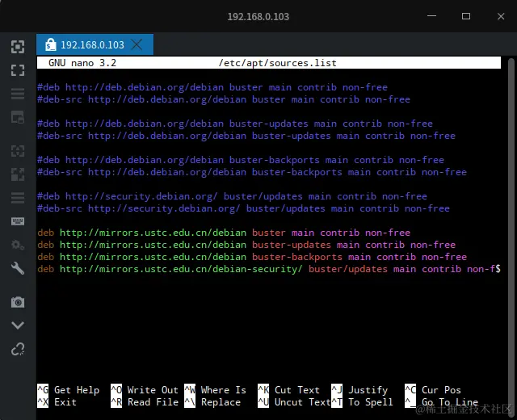517x420 pixels.
Task: Click the ^G Get Help shortcut
Action: (68, 390)
